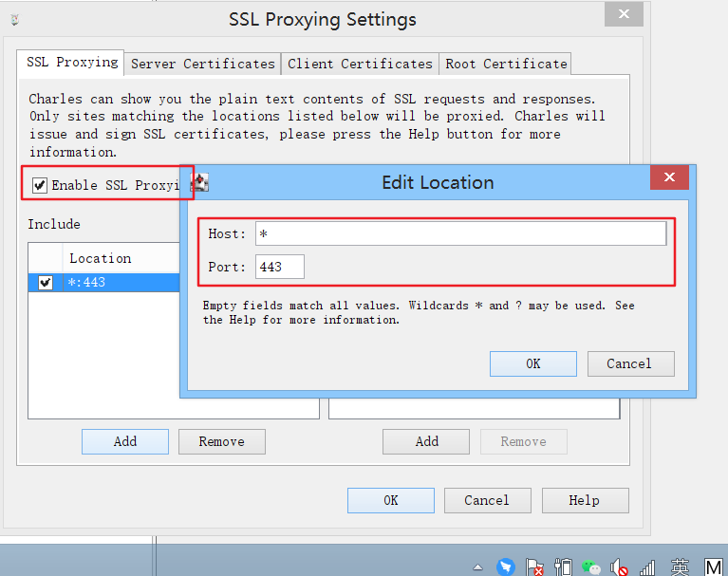Click the power battery tray icon
This screenshot has width=728, height=576.
[x=563, y=567]
